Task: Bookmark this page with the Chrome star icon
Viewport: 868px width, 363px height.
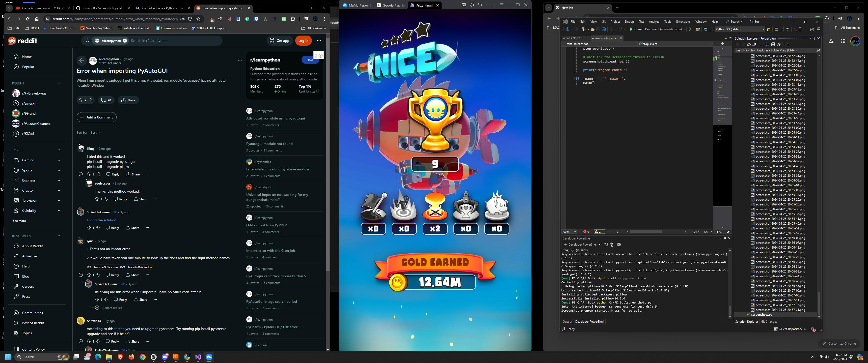Action: point(199,19)
